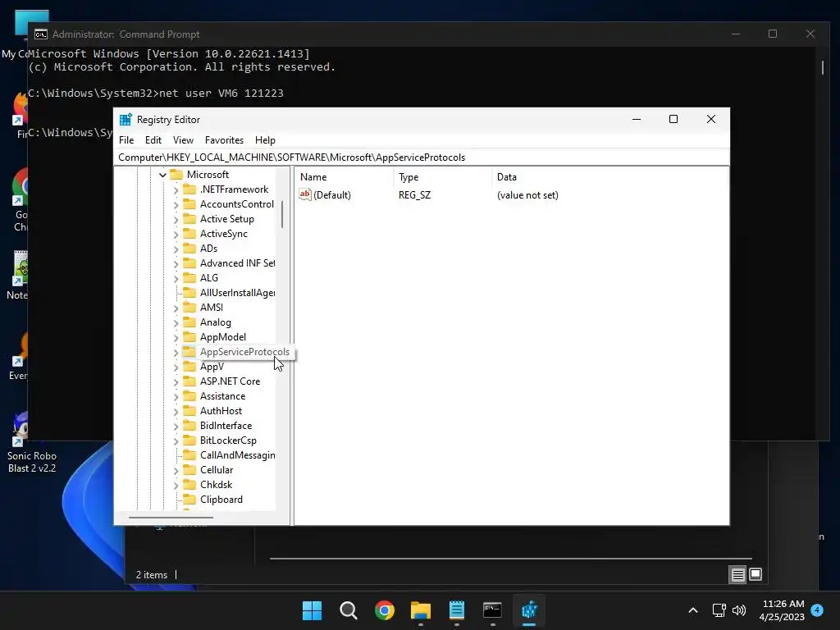Expand the AppModel key

pyautogui.click(x=176, y=337)
